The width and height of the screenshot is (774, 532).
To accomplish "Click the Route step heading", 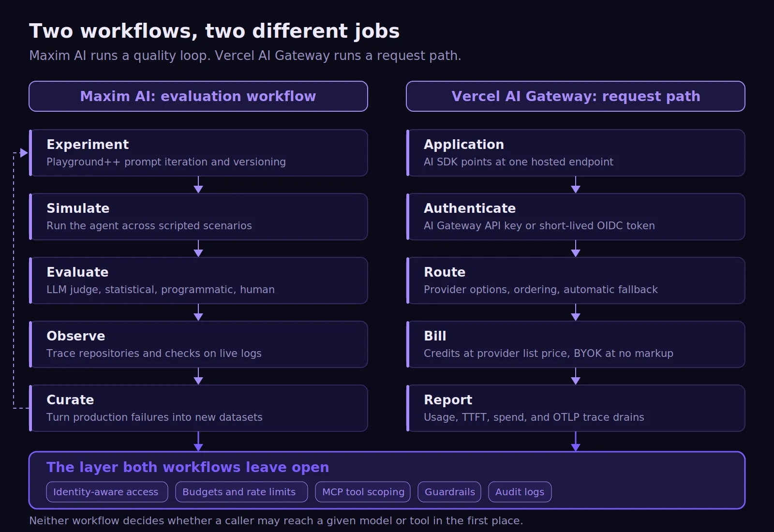I will (x=445, y=272).
